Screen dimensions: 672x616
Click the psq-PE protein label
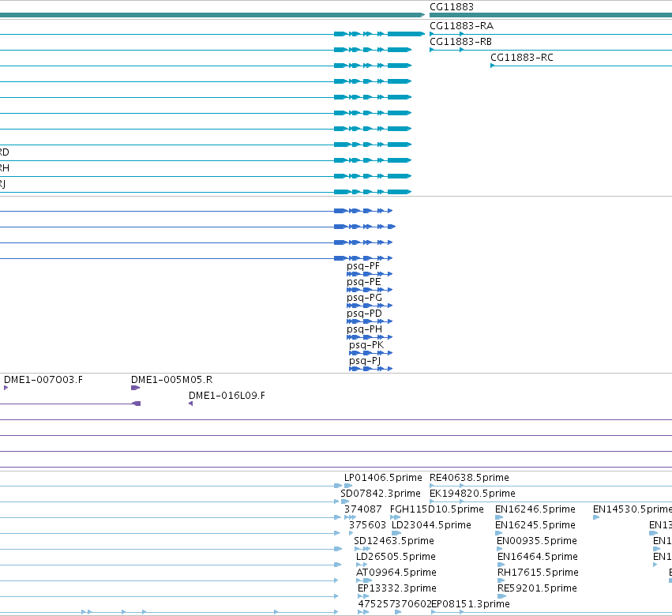coord(363,282)
